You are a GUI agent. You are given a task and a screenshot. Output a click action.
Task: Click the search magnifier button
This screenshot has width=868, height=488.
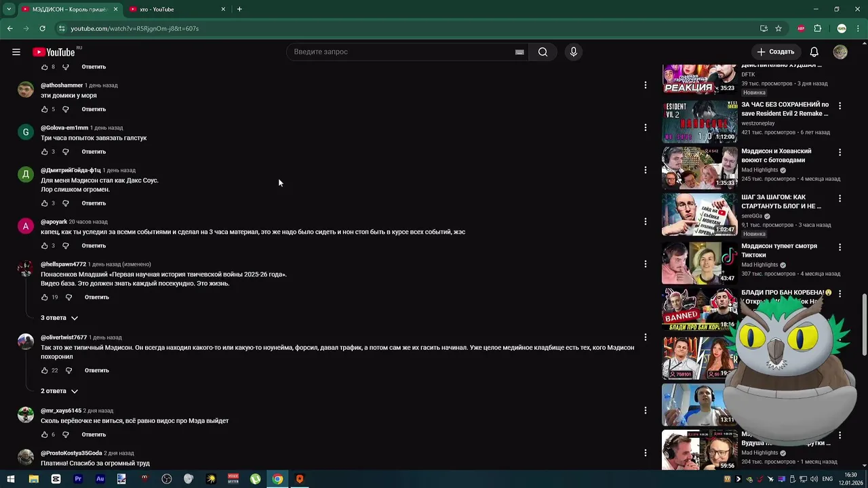[x=542, y=52]
